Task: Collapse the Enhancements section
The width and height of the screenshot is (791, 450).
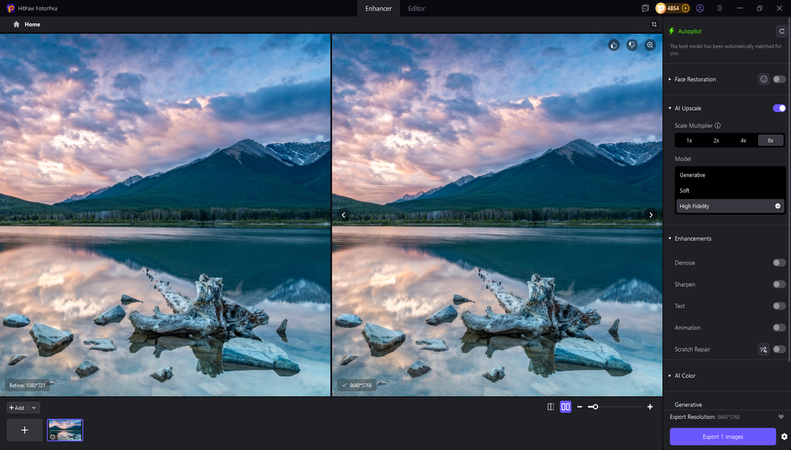Action: (670, 238)
